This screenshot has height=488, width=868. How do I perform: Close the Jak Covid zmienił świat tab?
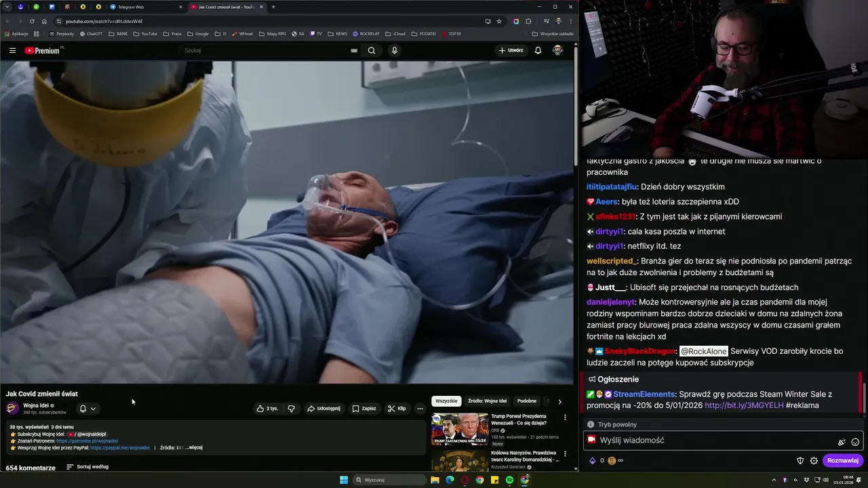click(x=261, y=7)
